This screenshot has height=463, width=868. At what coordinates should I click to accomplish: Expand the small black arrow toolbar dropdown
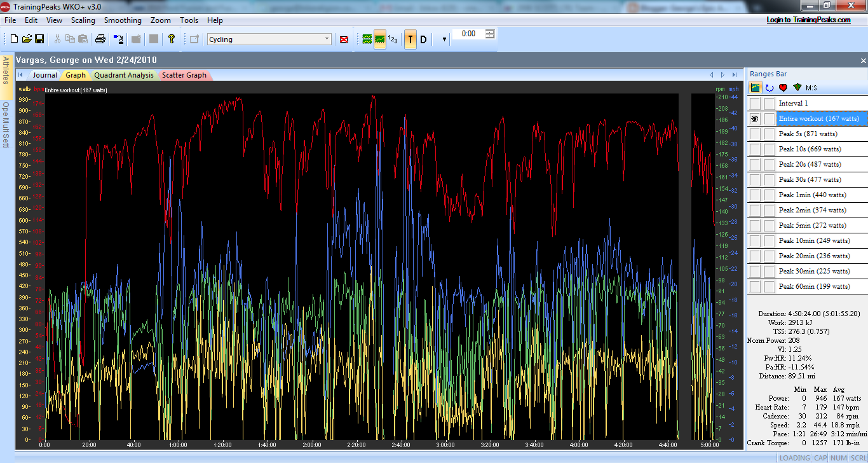pos(444,39)
